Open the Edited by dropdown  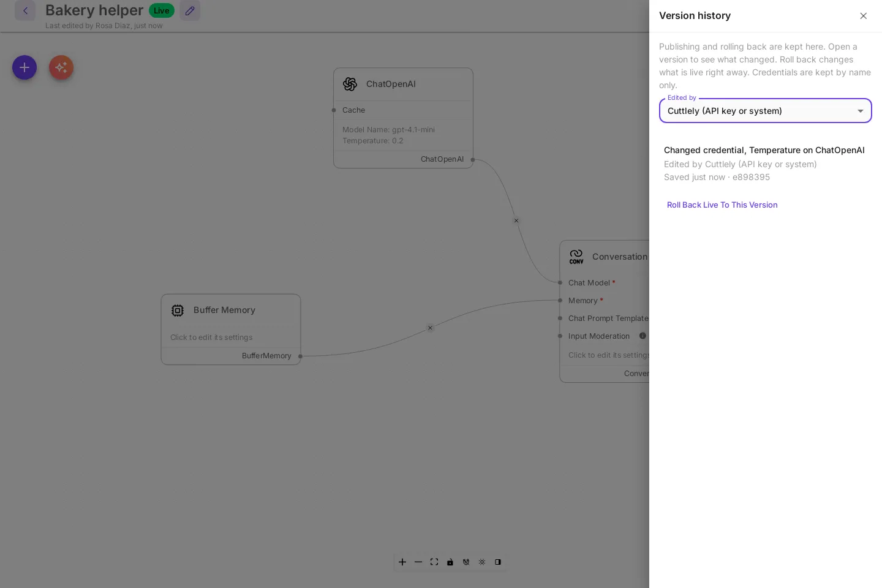(766, 111)
